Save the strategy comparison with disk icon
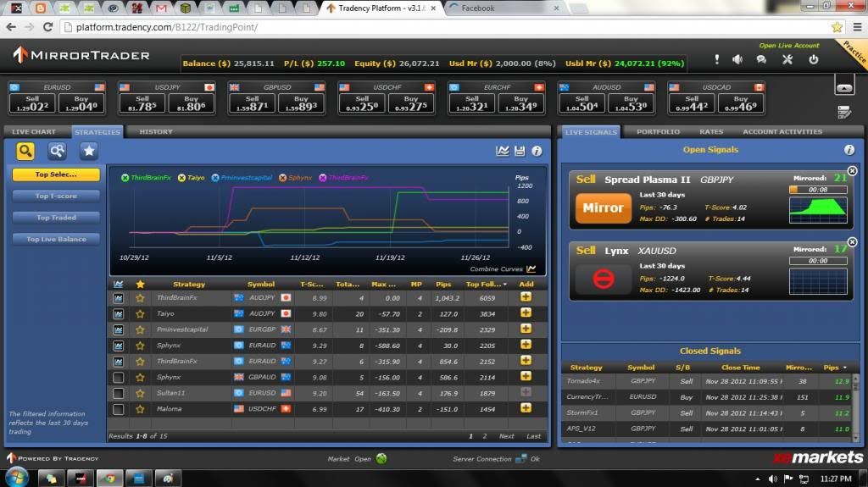868x487 pixels. [x=520, y=151]
